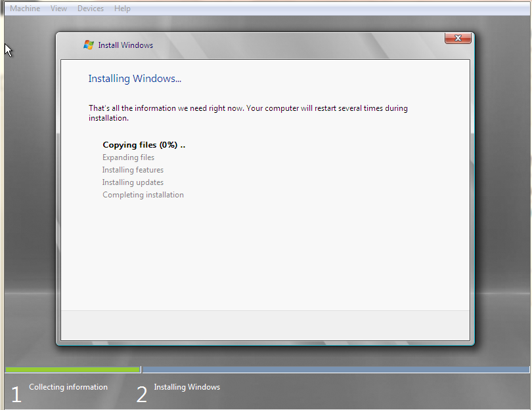Click the 'Installing Windows...' heading

[135, 79]
